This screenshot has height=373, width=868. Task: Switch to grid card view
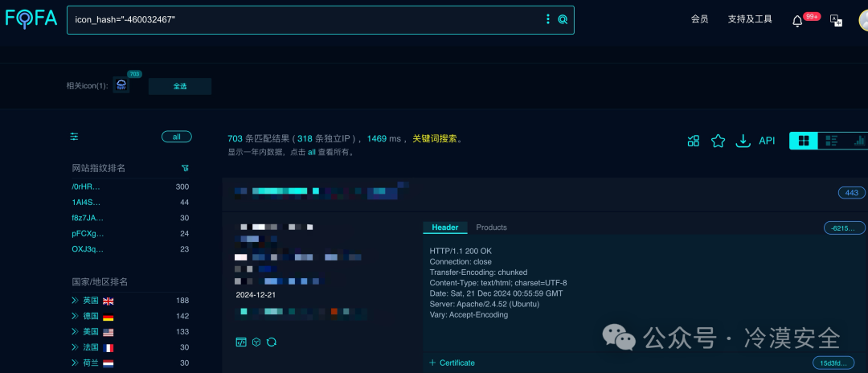(804, 141)
